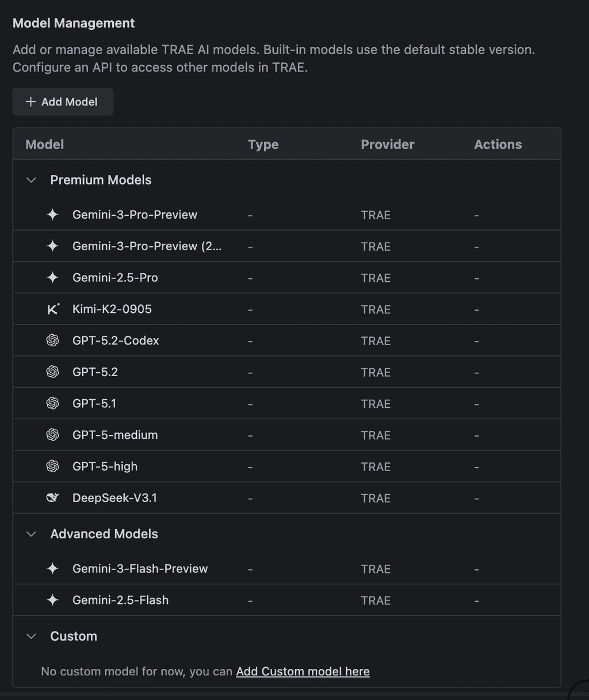Select the OpenAI icon beside GPT-5.1

pyautogui.click(x=52, y=403)
